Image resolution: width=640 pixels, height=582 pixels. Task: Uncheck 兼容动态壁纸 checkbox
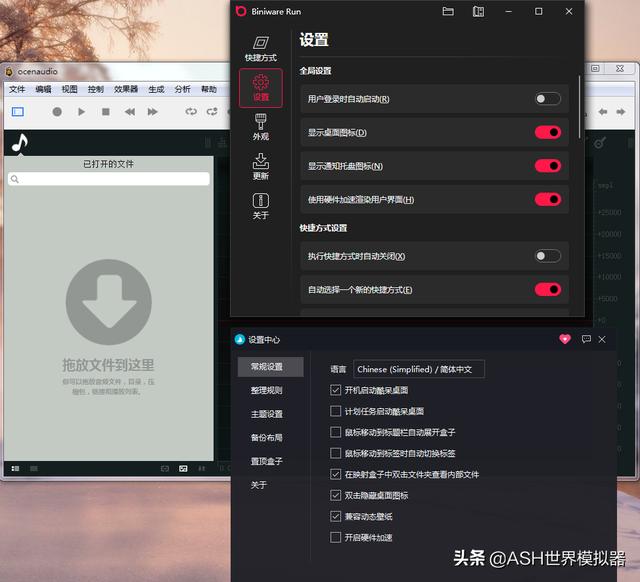[x=335, y=516]
